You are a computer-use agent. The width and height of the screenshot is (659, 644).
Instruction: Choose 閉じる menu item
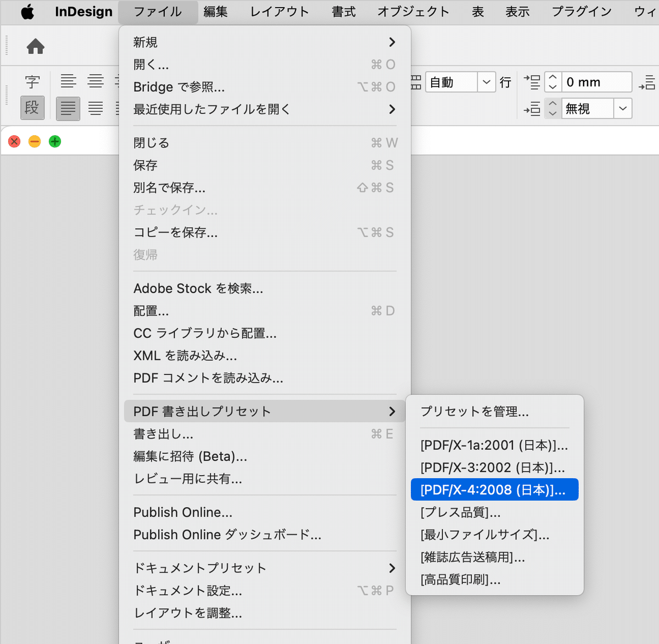265,143
